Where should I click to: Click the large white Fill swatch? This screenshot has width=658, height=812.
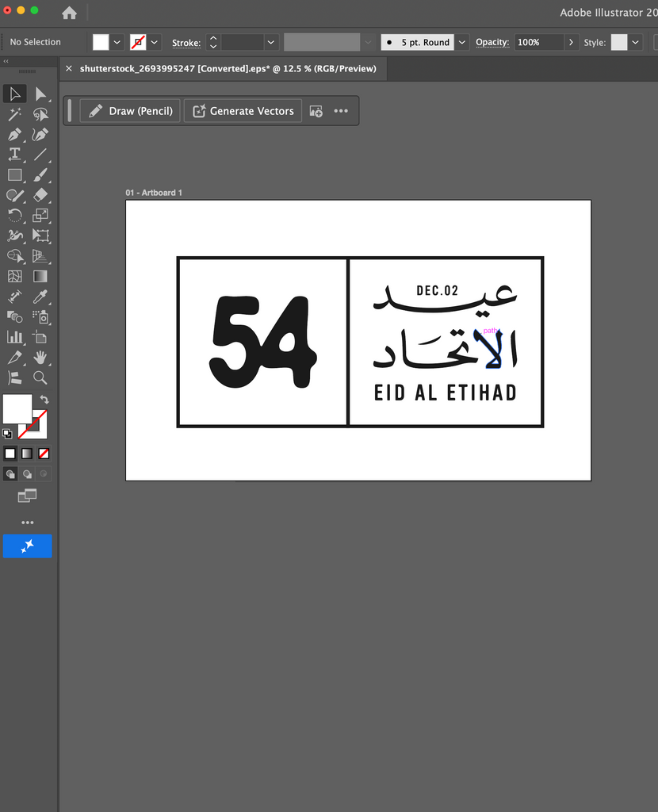click(17, 408)
